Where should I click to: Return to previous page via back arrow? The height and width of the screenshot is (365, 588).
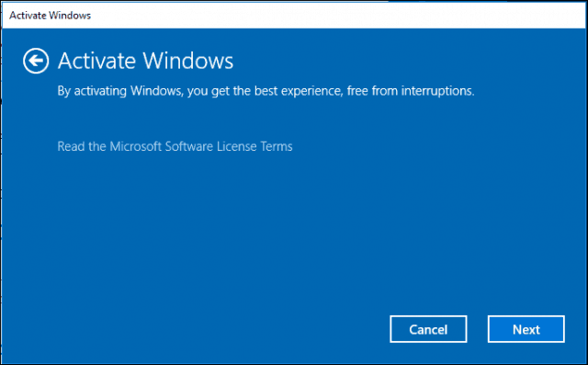tap(36, 61)
